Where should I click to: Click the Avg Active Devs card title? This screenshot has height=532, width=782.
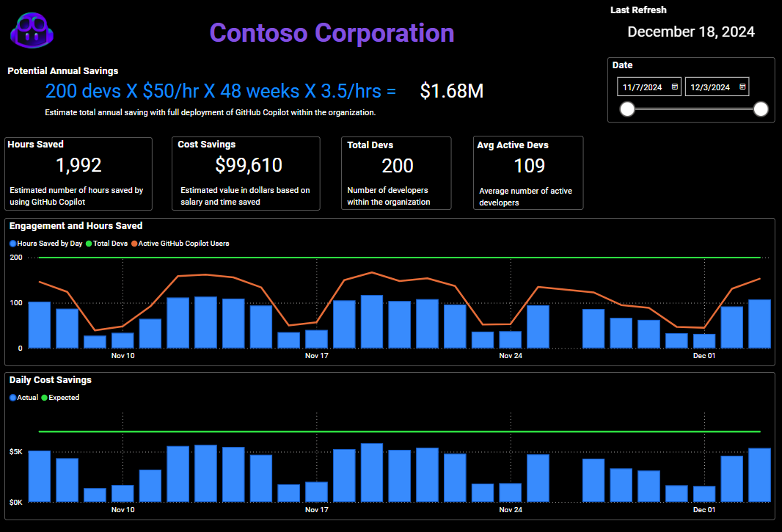tap(513, 145)
